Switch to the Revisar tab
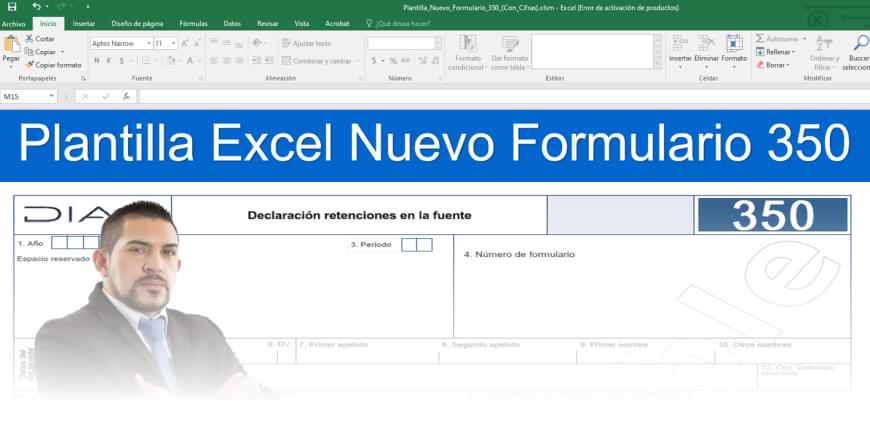The width and height of the screenshot is (870, 432). [x=267, y=24]
